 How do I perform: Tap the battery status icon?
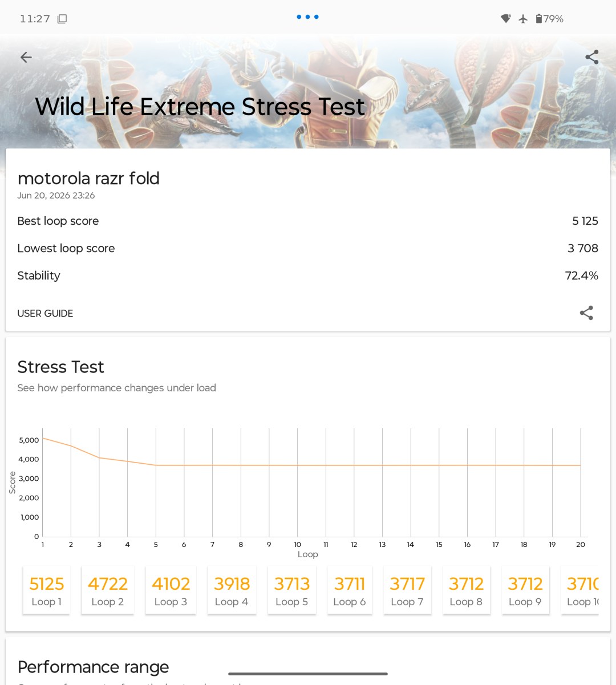pos(539,19)
